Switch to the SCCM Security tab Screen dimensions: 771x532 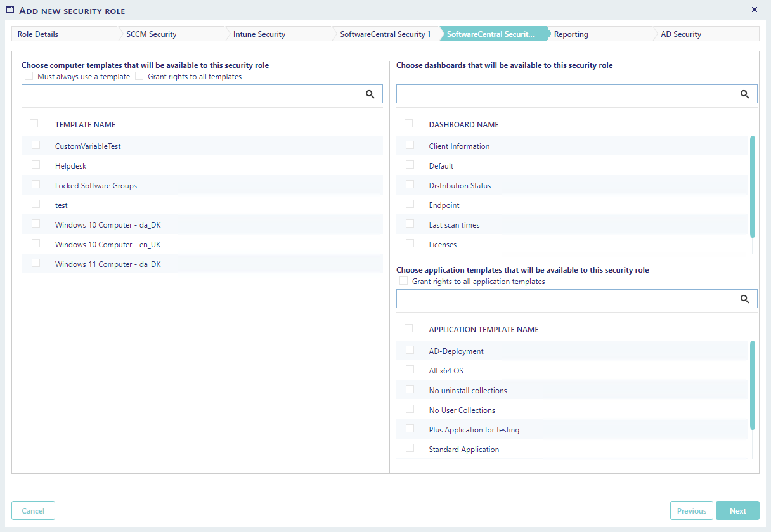[152, 34]
